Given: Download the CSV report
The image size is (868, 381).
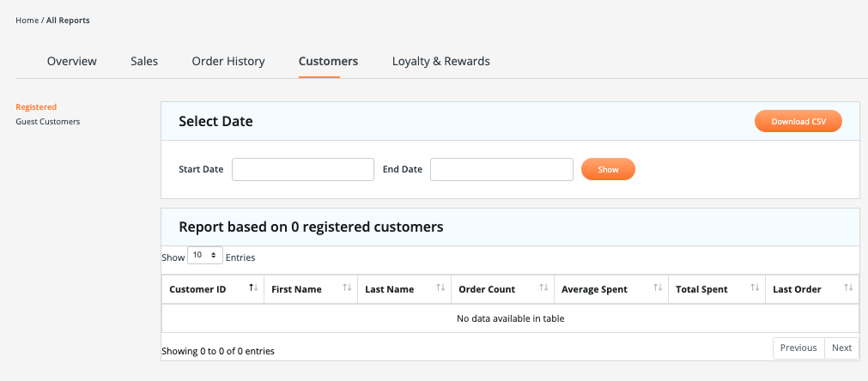Looking at the screenshot, I should (798, 122).
